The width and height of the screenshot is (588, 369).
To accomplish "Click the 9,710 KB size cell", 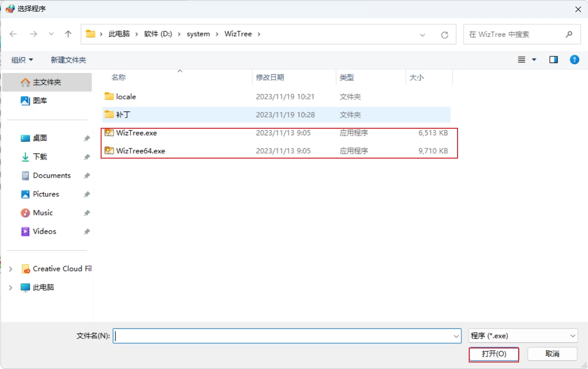I will tap(433, 151).
